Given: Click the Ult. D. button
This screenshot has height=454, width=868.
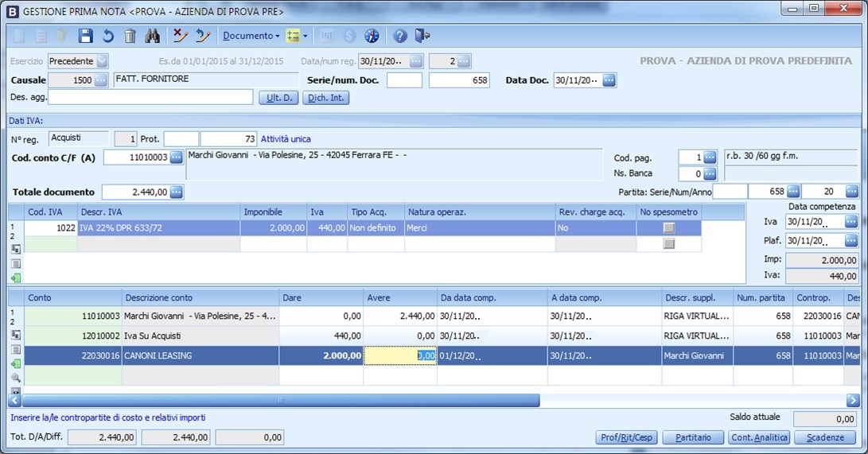Looking at the screenshot, I should click(278, 98).
